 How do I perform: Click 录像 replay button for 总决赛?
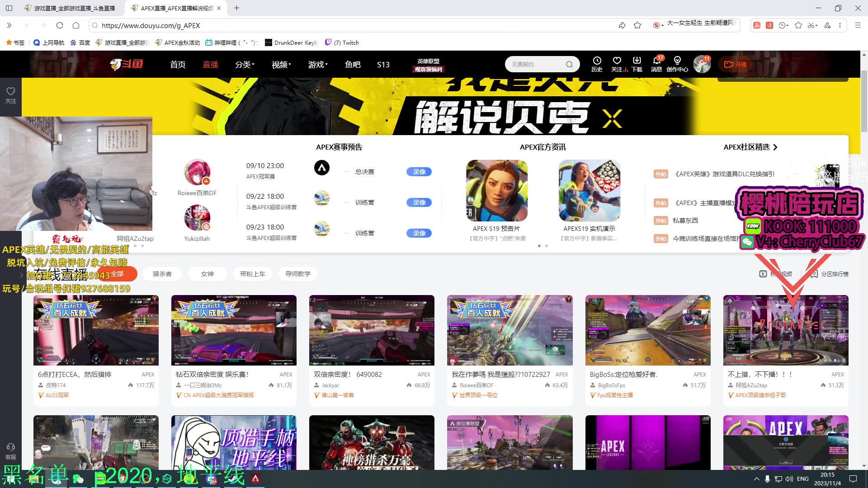(x=419, y=172)
